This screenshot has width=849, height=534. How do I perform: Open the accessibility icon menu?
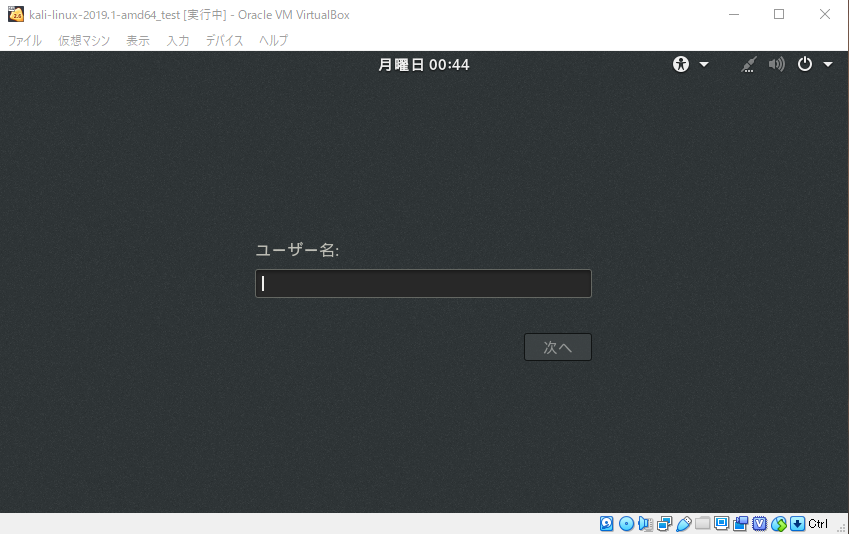click(x=681, y=64)
